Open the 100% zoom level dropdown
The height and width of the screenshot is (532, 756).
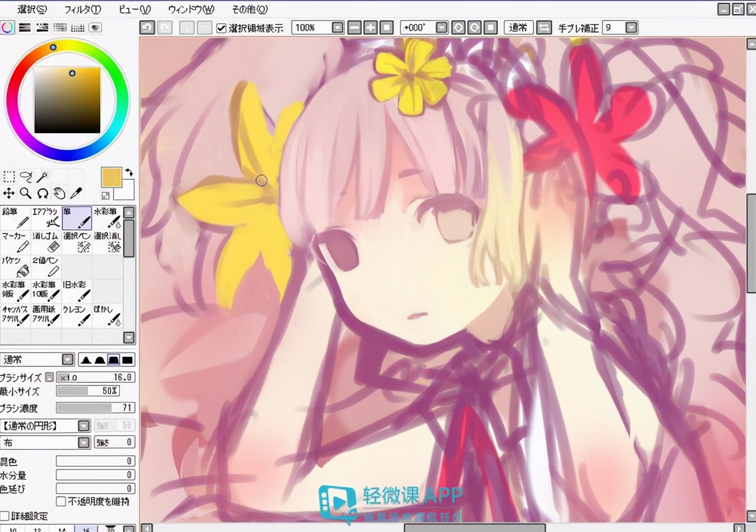pyautogui.click(x=337, y=27)
